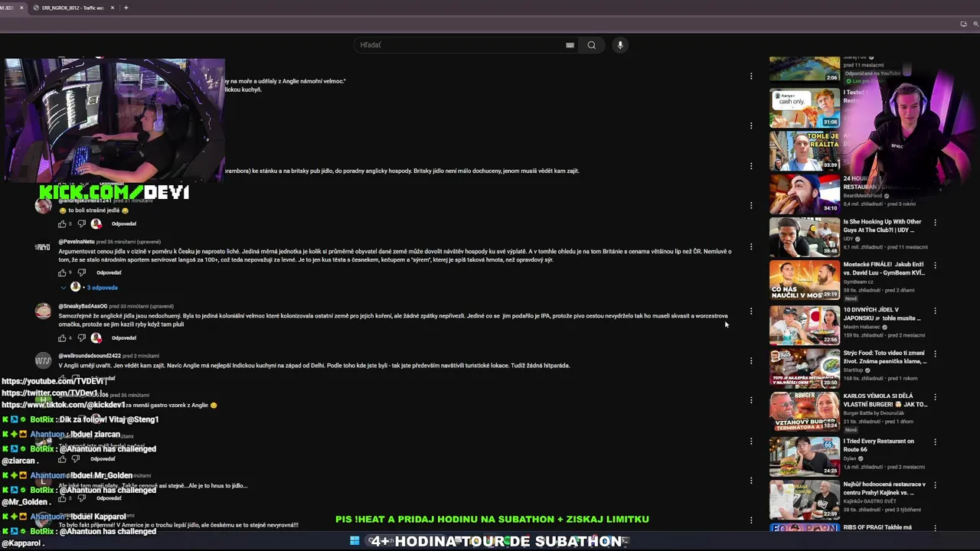Open a new browser tab with the plus button
Screen dimensions: 980x551
coord(126,8)
